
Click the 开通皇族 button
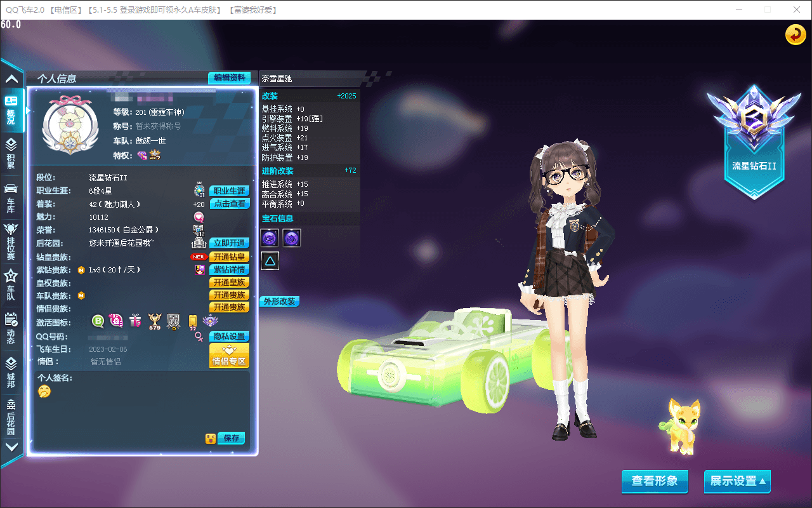coord(229,283)
